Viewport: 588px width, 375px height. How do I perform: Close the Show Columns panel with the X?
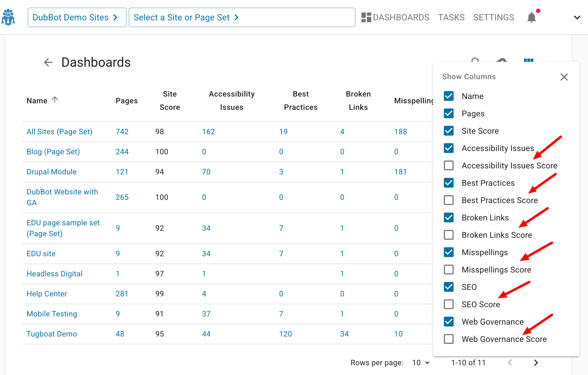pyautogui.click(x=564, y=77)
